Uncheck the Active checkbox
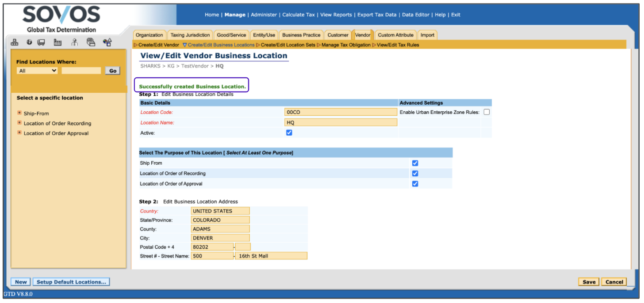Viewport: 644px width, 303px height. 289,133
